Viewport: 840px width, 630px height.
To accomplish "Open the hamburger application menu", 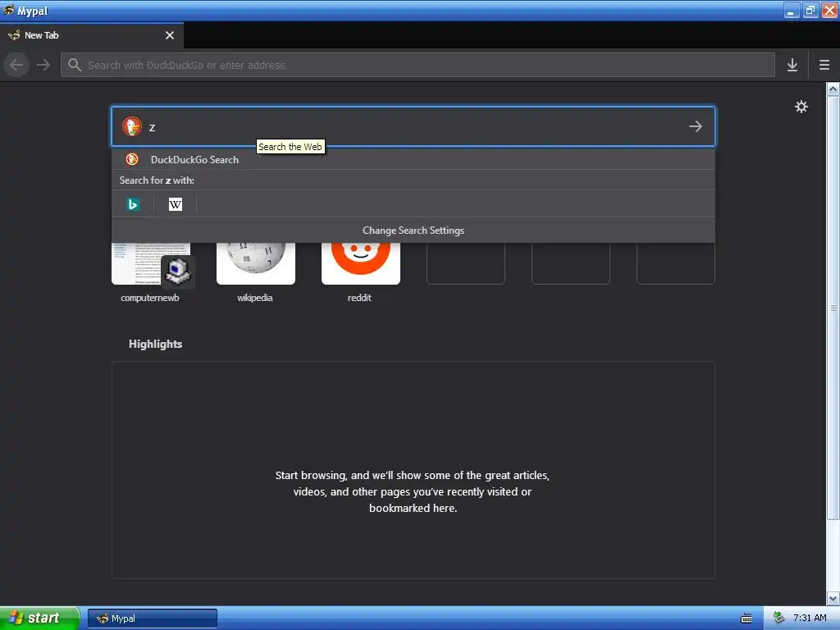I will point(824,65).
